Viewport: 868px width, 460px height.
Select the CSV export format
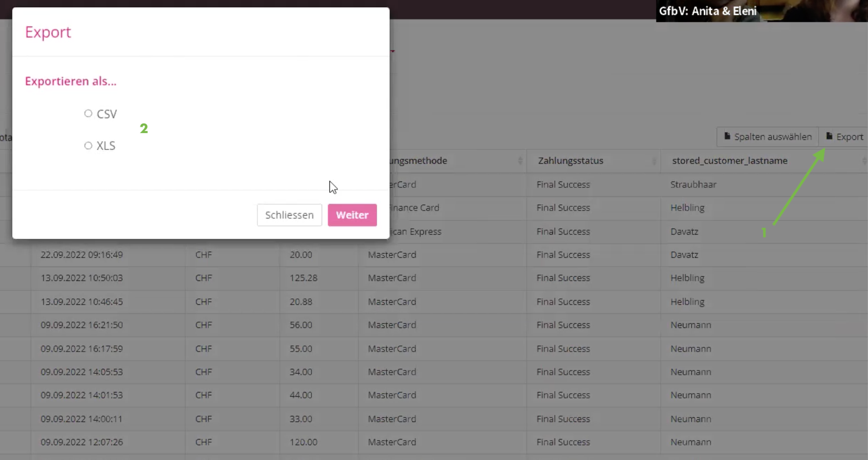[x=88, y=114]
